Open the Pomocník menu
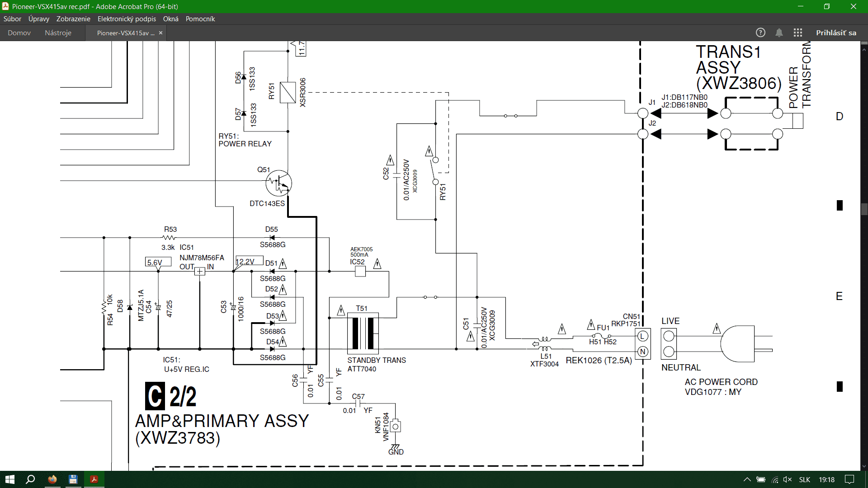 pyautogui.click(x=200, y=19)
